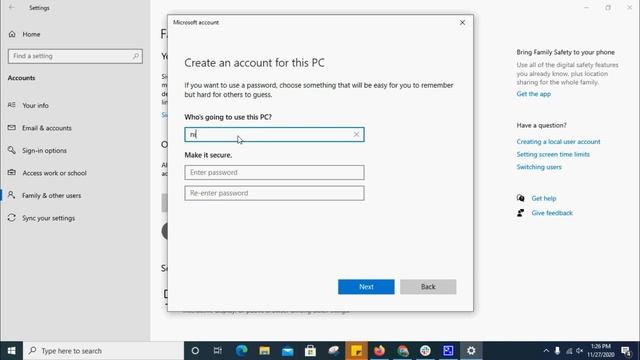Click the Email & accounts envelope icon
The height and width of the screenshot is (360, 640).
pos(11,128)
